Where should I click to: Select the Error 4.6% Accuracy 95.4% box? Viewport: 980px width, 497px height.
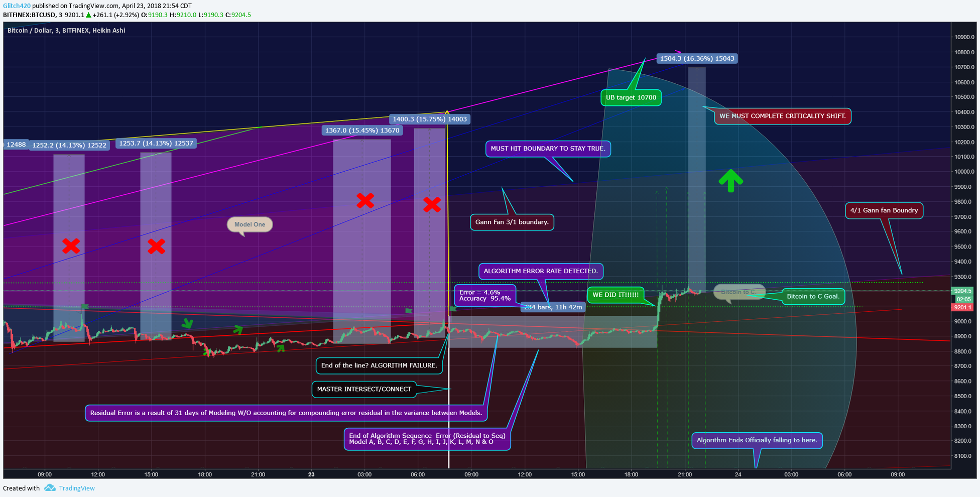point(484,295)
